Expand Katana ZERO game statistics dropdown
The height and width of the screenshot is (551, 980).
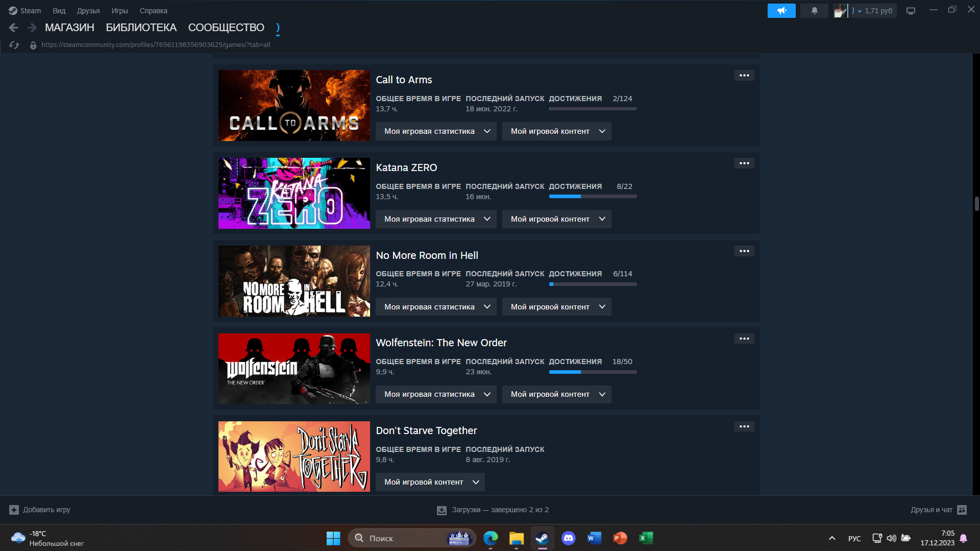pos(436,219)
